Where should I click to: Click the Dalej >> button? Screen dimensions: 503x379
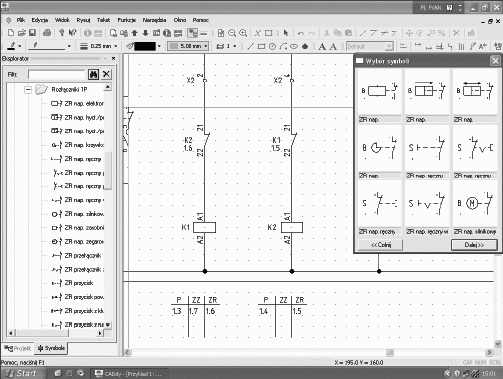(474, 245)
